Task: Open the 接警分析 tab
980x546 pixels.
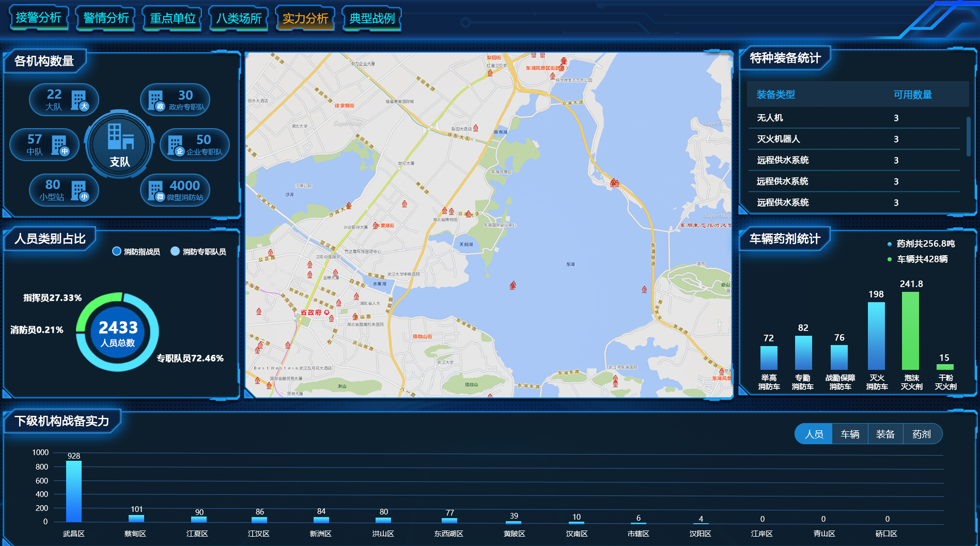Action: coord(39,18)
